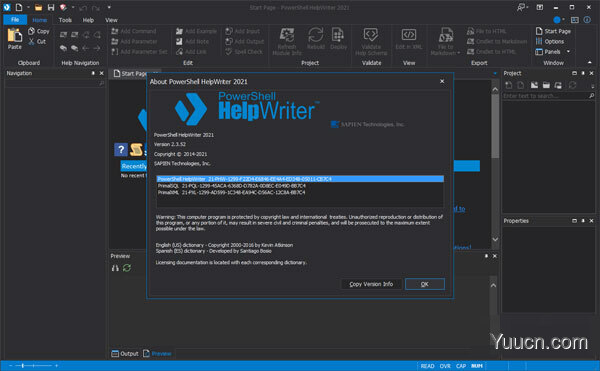The width and height of the screenshot is (600, 371).
Task: Click the Add Link button
Action: 191,52
